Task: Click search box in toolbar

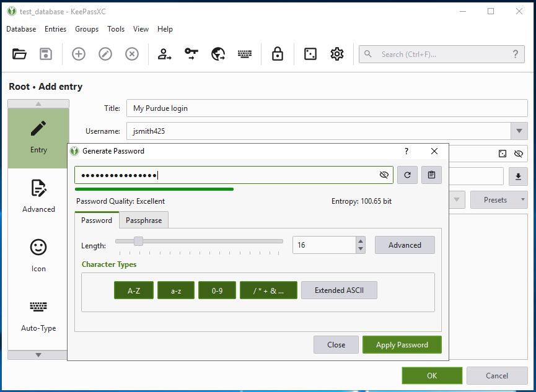Action: 442,54
